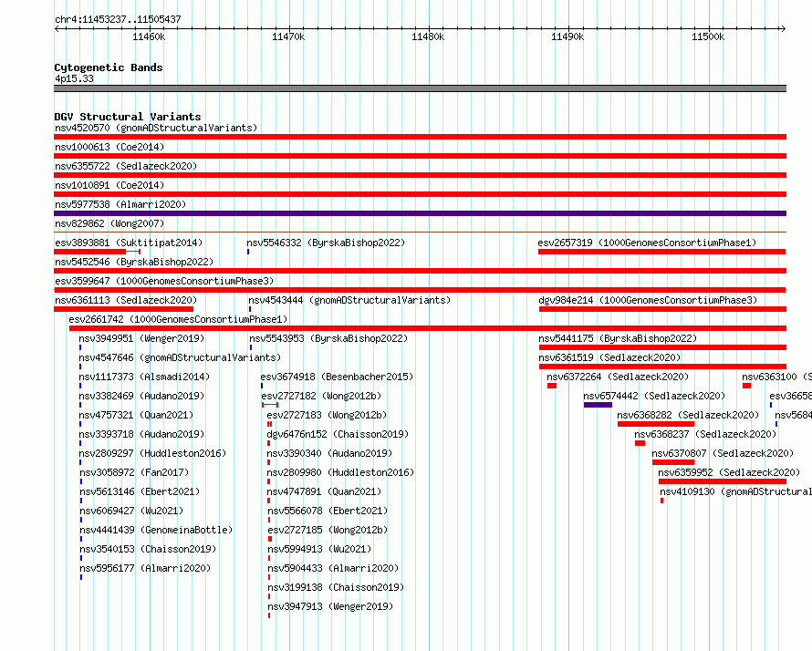812x651 pixels.
Task: Select nsv3949951 (Wenger2019) label
Action: pyautogui.click(x=142, y=338)
